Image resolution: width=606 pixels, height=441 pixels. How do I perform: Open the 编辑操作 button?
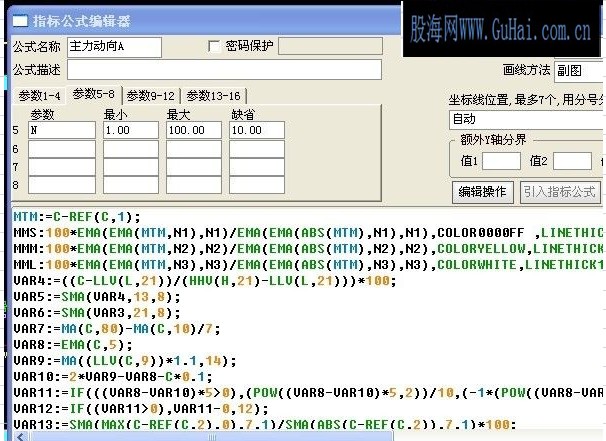point(483,192)
